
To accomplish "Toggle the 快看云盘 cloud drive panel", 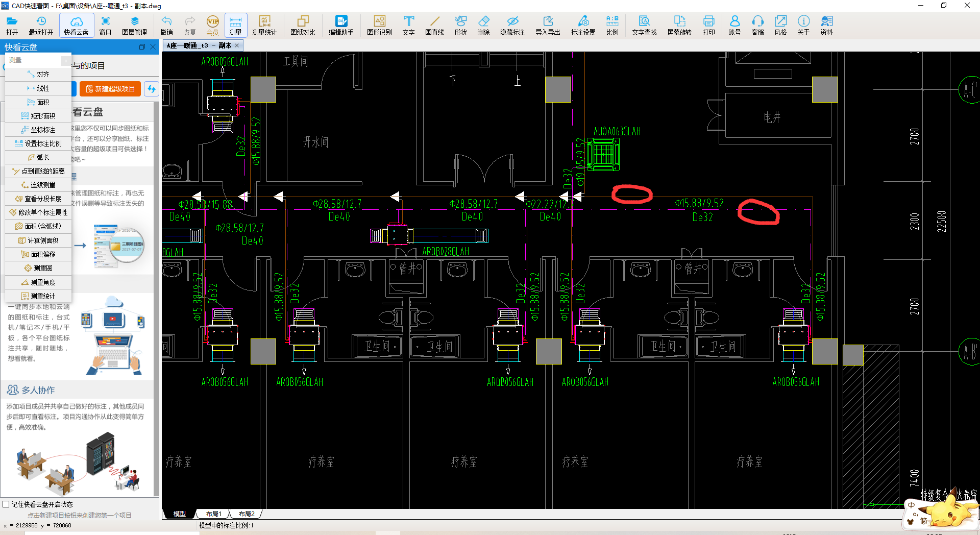I will pyautogui.click(x=76, y=26).
